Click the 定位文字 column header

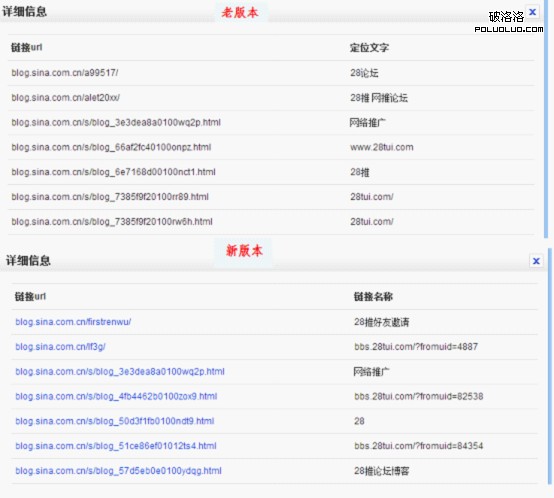pos(370,48)
